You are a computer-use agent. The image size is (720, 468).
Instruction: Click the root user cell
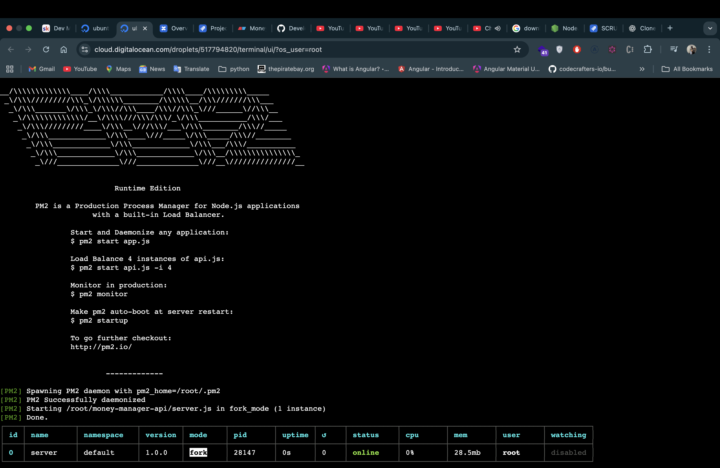(511, 452)
